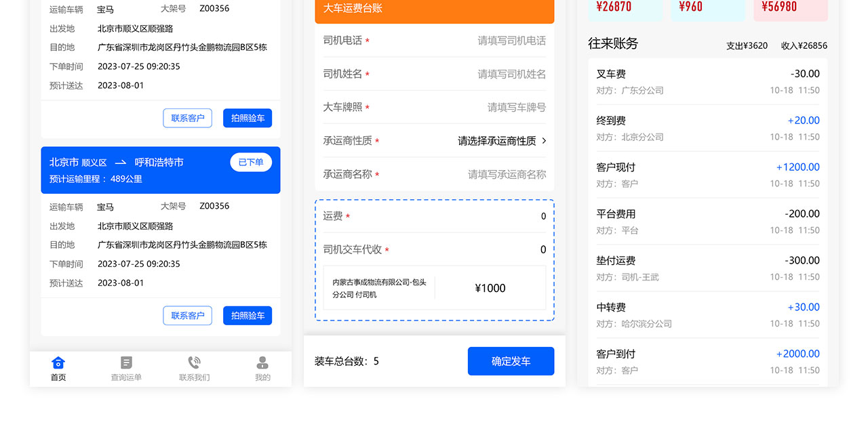868x437 pixels.
Task: Open the 客户到付 +2000.00 transaction row
Action: click(708, 362)
